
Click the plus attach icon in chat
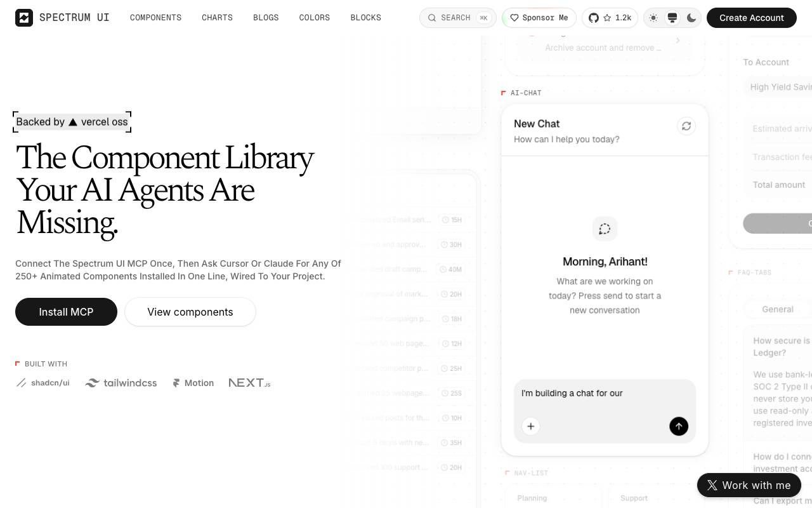(x=531, y=426)
